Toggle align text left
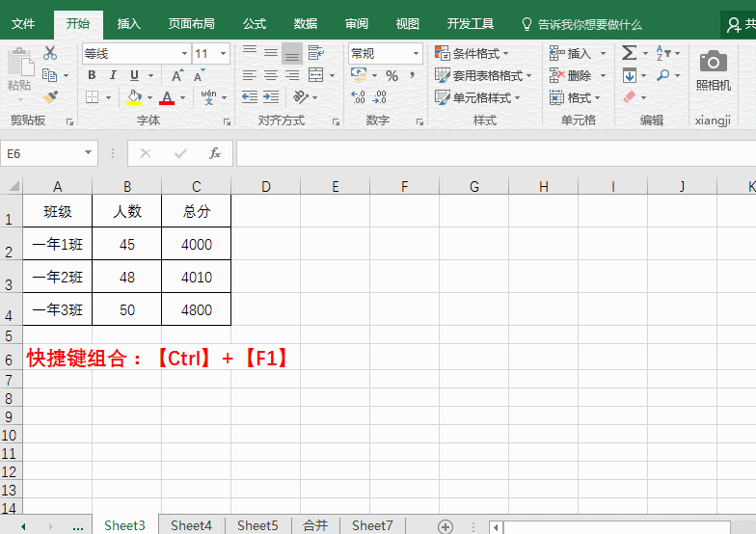 click(249, 75)
